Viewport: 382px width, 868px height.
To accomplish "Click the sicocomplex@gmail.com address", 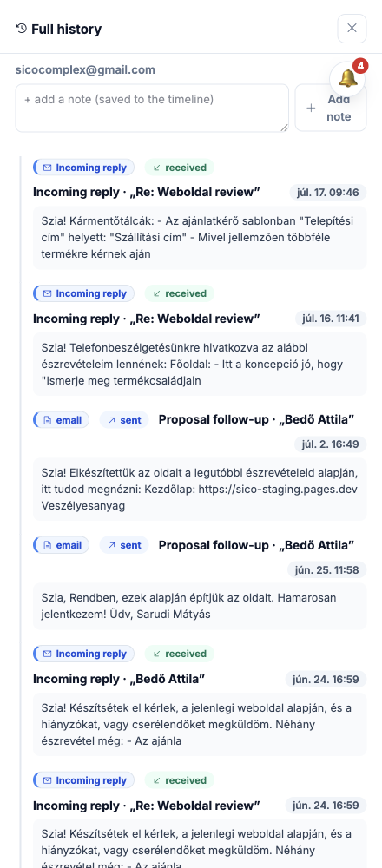I will tap(85, 69).
